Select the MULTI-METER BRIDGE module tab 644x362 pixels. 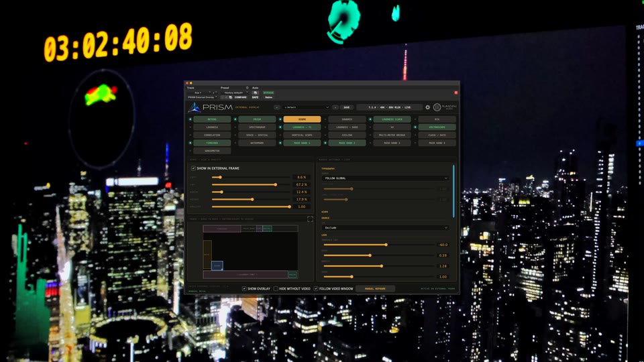(x=392, y=135)
